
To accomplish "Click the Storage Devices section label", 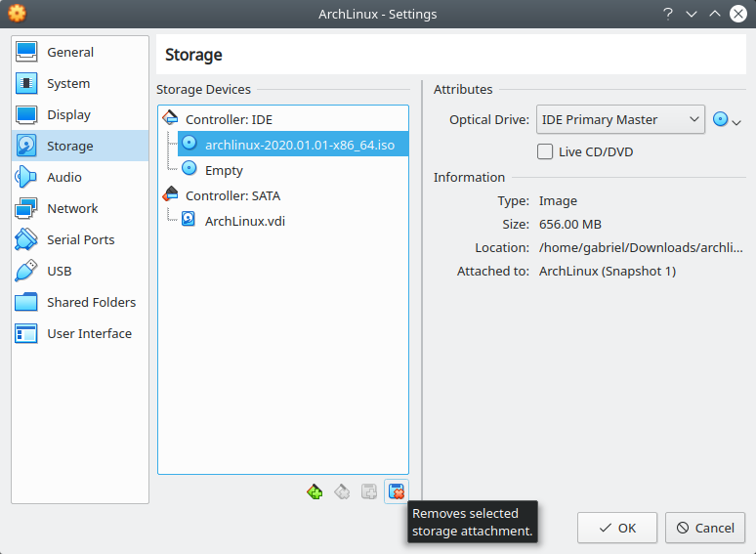I will [x=203, y=90].
